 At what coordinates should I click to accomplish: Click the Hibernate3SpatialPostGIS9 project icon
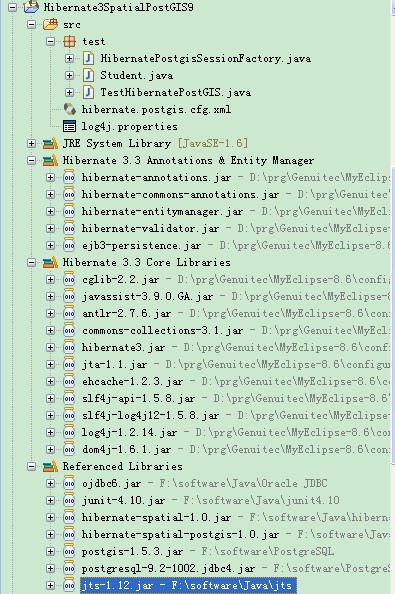coord(31,7)
